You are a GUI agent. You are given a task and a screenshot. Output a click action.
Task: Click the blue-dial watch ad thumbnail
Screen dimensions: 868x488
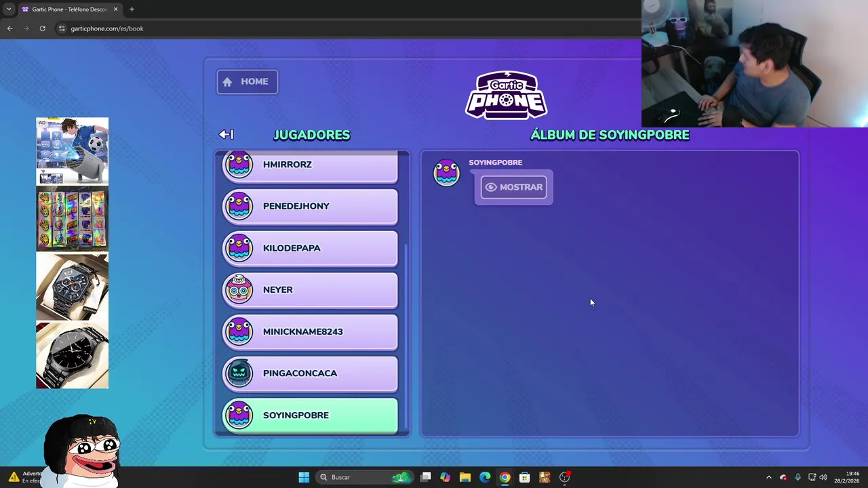pyautogui.click(x=72, y=287)
